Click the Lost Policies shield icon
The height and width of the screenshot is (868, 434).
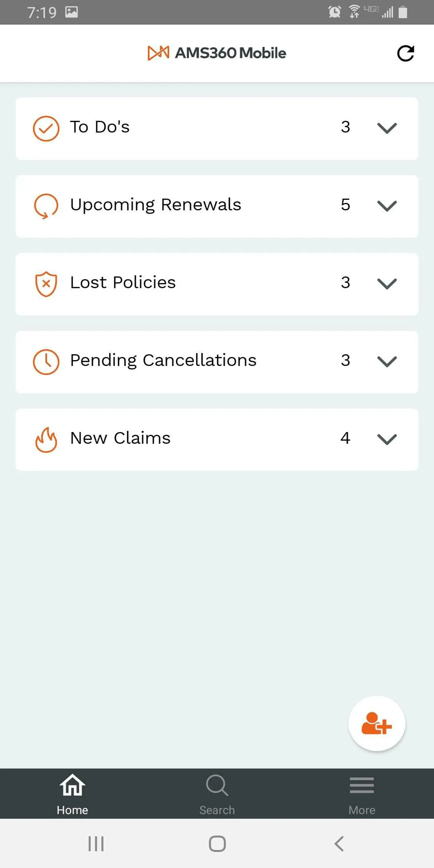pyautogui.click(x=46, y=284)
